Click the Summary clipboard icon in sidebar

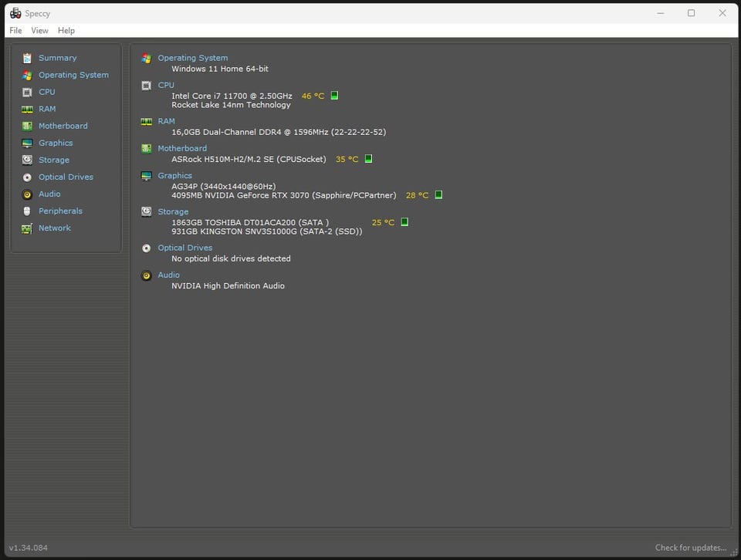[27, 58]
